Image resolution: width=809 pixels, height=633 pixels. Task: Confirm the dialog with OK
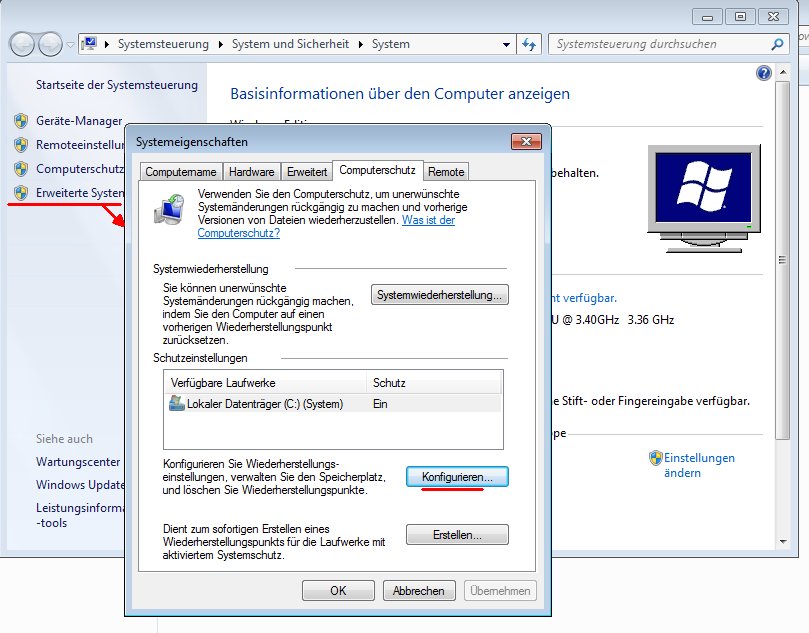pyautogui.click(x=338, y=591)
